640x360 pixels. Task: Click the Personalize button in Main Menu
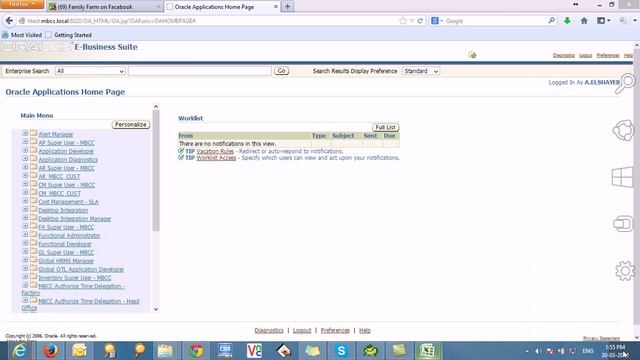pyautogui.click(x=131, y=124)
